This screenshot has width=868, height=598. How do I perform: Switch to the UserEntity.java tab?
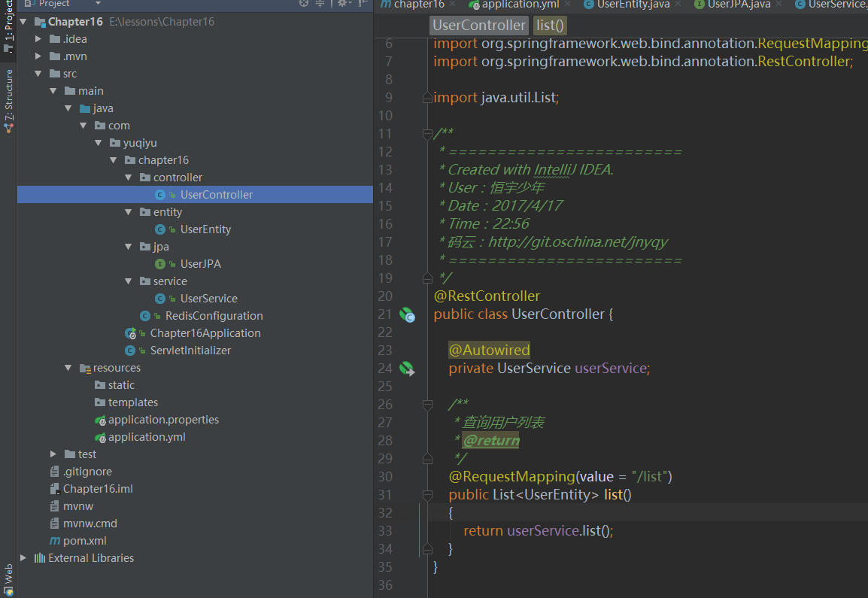pos(632,5)
